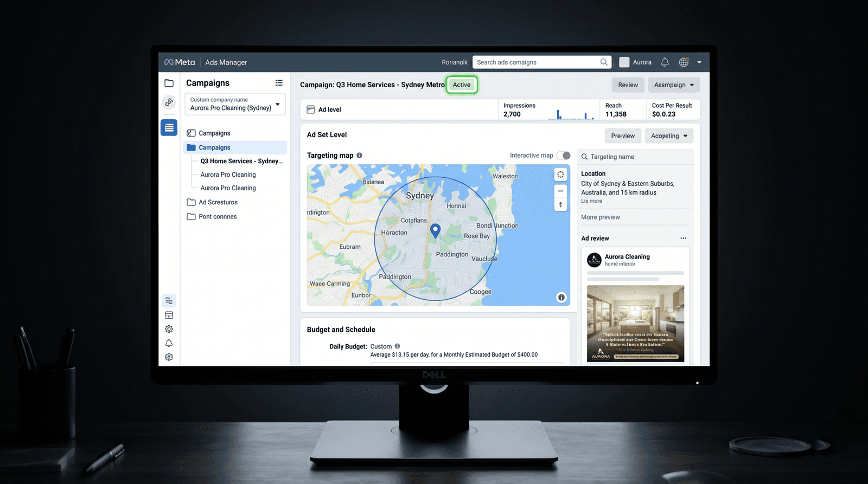Open the Assmpaign dropdown button
This screenshot has width=868, height=484.
click(674, 85)
